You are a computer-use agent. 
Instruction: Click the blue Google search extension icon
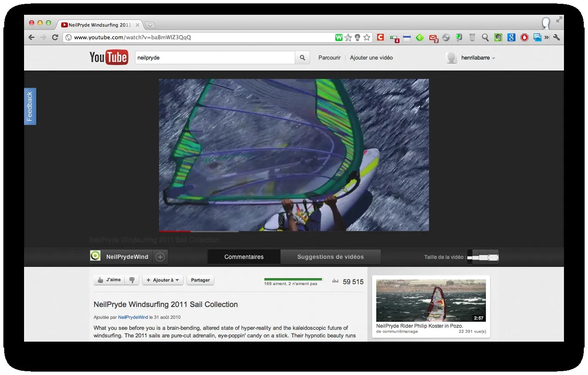tap(511, 38)
